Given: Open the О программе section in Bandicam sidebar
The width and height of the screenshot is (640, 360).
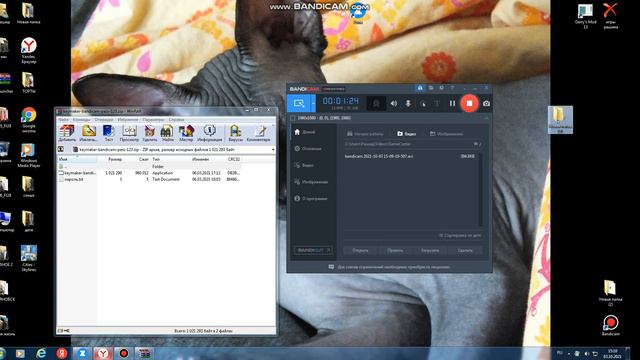Looking at the screenshot, I should [x=312, y=199].
